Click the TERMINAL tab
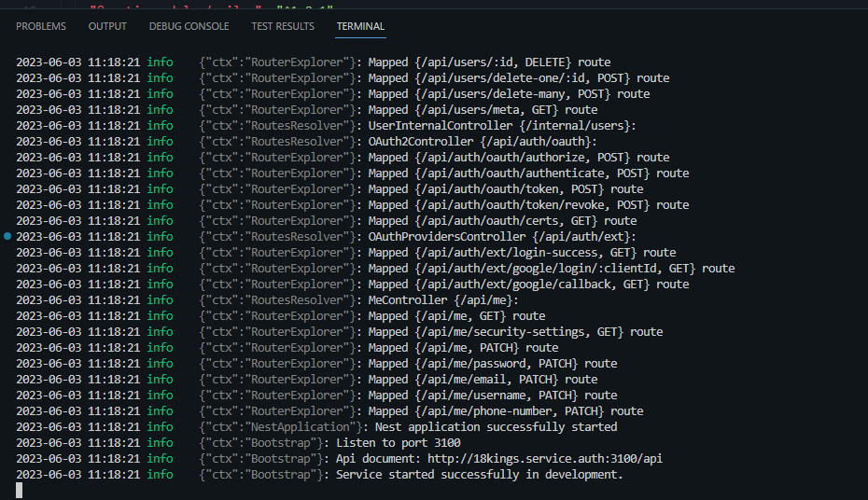Viewport: 868px width, 500px height. tap(360, 26)
